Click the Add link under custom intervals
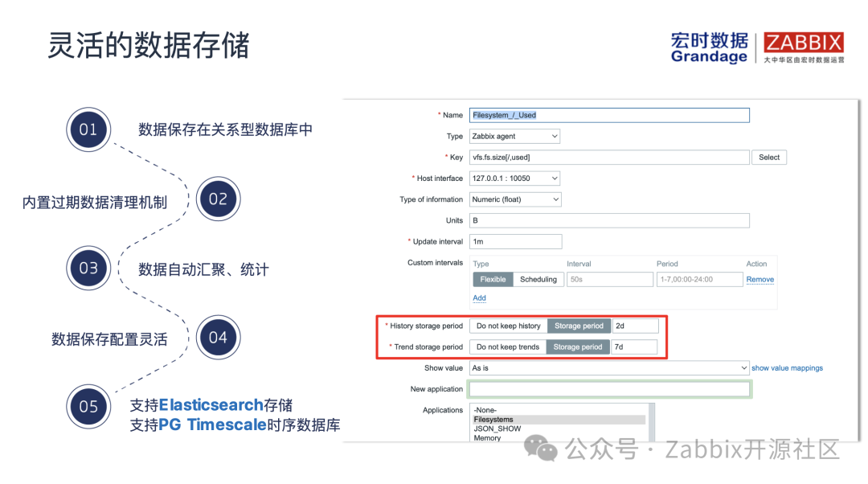This screenshot has width=868, height=484. [x=479, y=298]
